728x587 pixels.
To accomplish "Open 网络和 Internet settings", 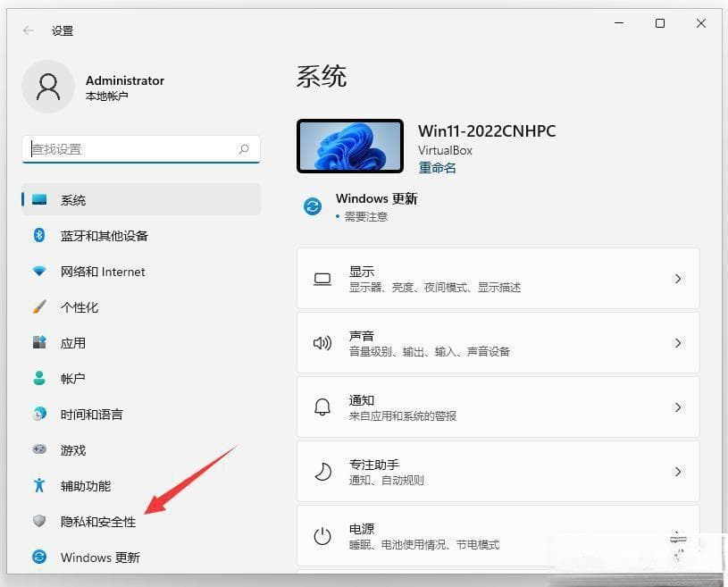I will click(x=141, y=272).
